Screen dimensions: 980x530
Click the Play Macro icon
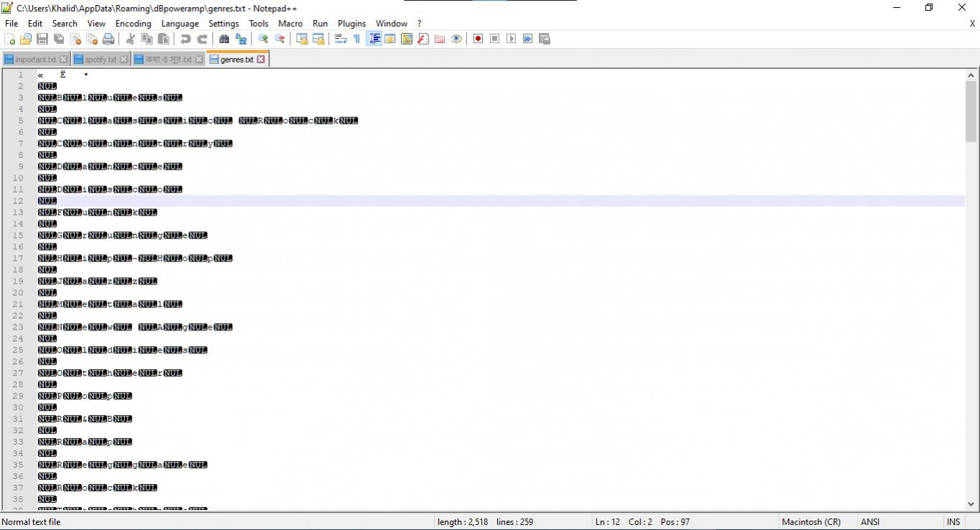[x=511, y=39]
